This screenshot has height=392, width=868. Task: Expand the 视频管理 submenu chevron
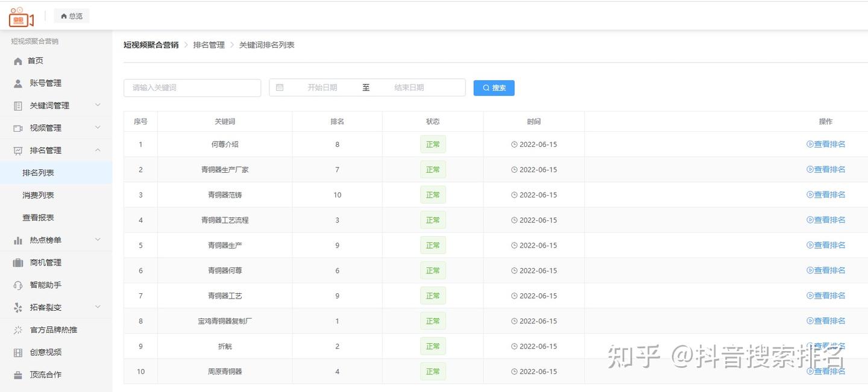pos(98,128)
